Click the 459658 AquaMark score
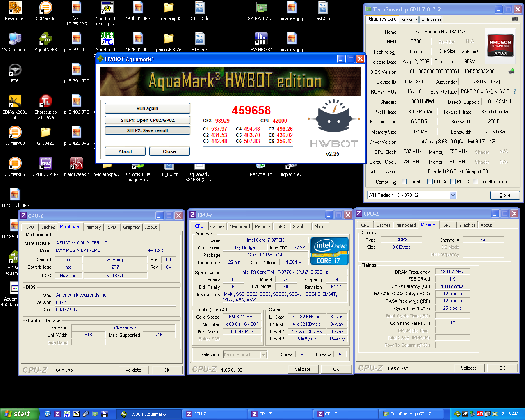The height and width of the screenshot is (420, 525). [251, 110]
